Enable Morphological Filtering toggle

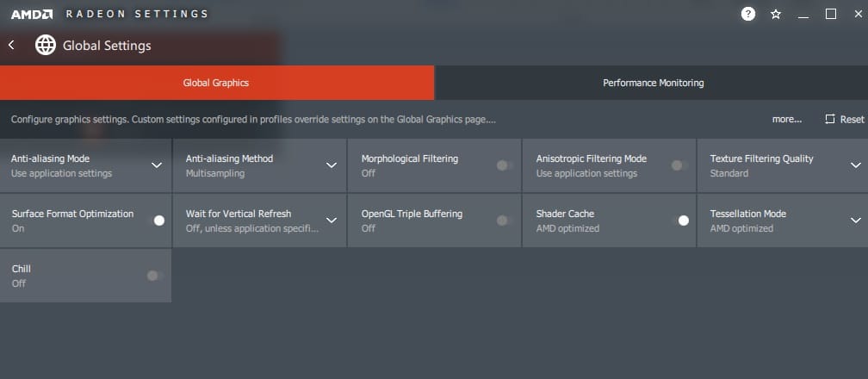pyautogui.click(x=505, y=165)
